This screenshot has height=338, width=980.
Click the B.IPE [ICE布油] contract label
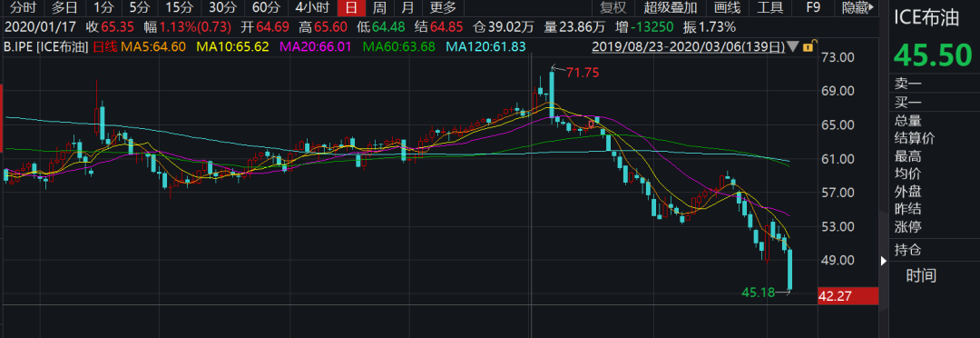(45, 46)
